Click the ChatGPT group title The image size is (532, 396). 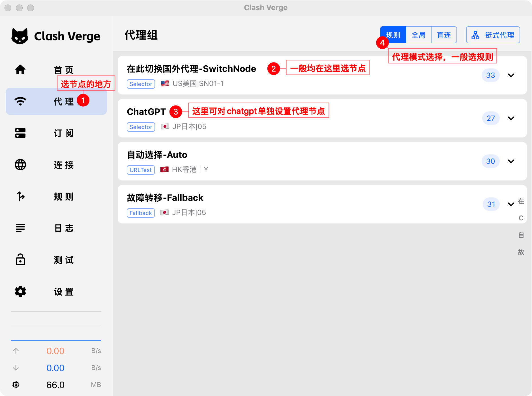point(146,112)
